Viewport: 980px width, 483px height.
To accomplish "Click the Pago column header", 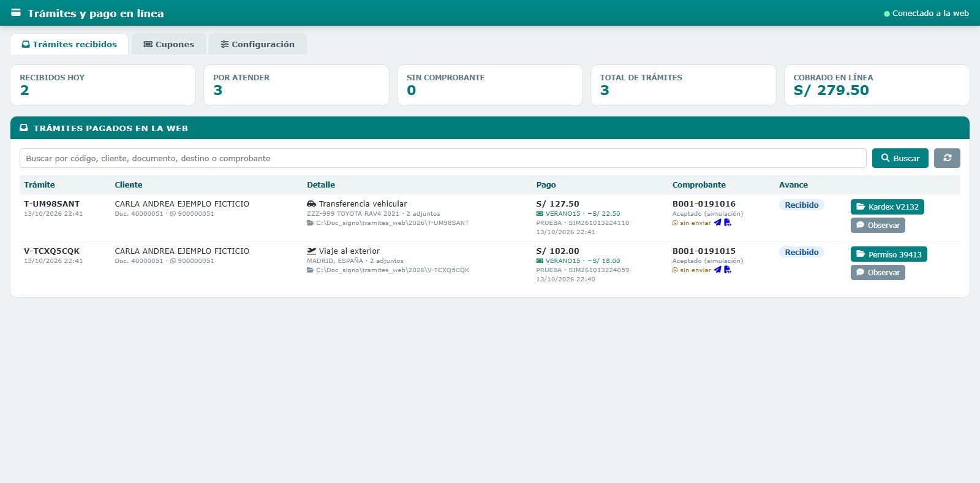I will (x=546, y=184).
